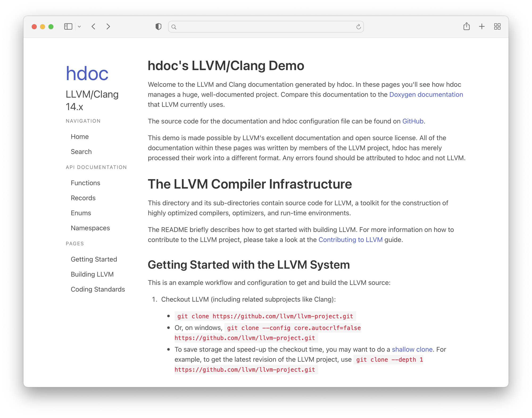Open the Coding Standards page link

(x=98, y=289)
